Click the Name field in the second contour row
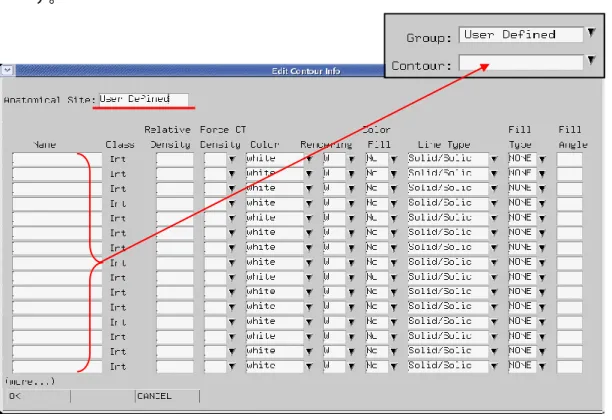The height and width of the screenshot is (420, 612). pyautogui.click(x=57, y=174)
